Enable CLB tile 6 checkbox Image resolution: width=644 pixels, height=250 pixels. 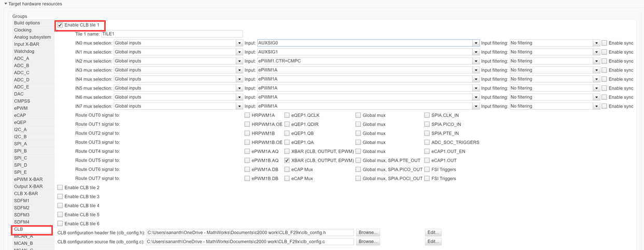point(60,224)
